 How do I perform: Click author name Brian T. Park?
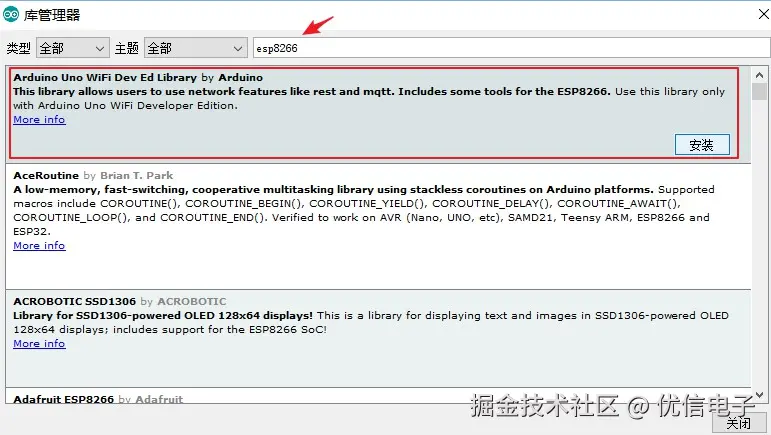tap(136, 175)
